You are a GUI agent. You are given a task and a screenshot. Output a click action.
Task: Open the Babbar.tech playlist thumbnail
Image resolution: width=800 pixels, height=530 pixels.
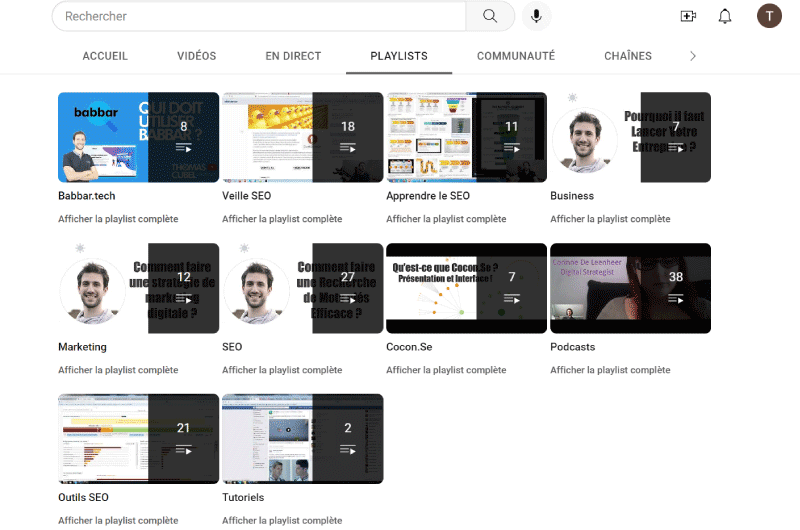point(138,137)
